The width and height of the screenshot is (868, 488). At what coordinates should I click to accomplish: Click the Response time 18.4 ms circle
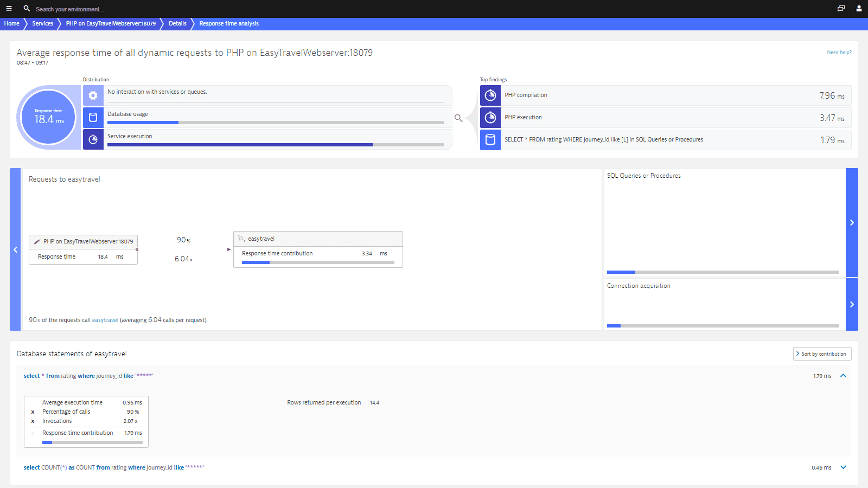point(48,117)
